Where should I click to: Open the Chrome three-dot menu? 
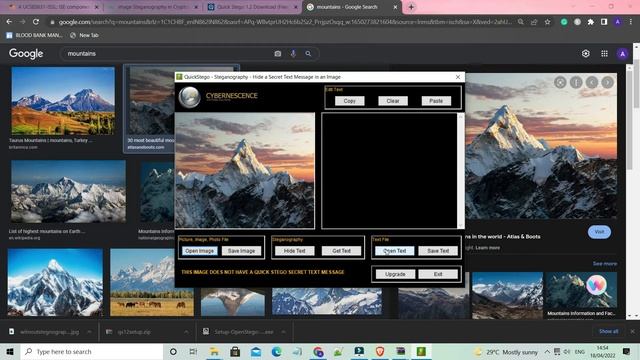pos(631,22)
